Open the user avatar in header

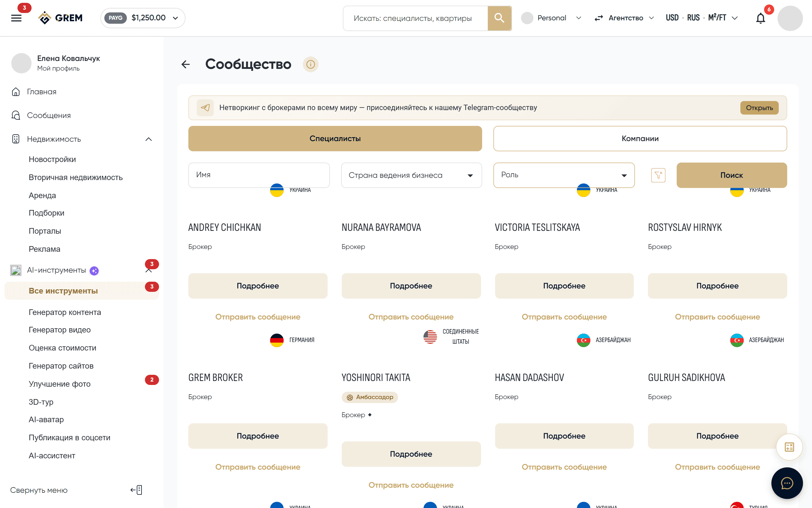tap(790, 18)
